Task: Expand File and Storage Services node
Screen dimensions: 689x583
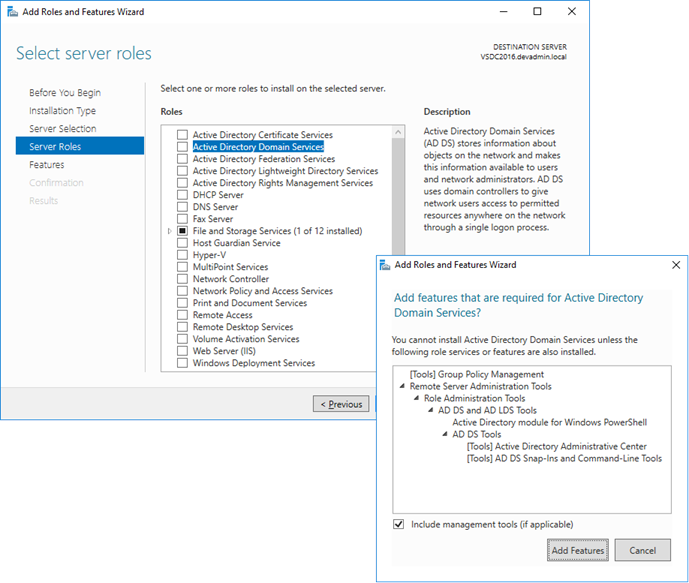Action: tap(170, 231)
